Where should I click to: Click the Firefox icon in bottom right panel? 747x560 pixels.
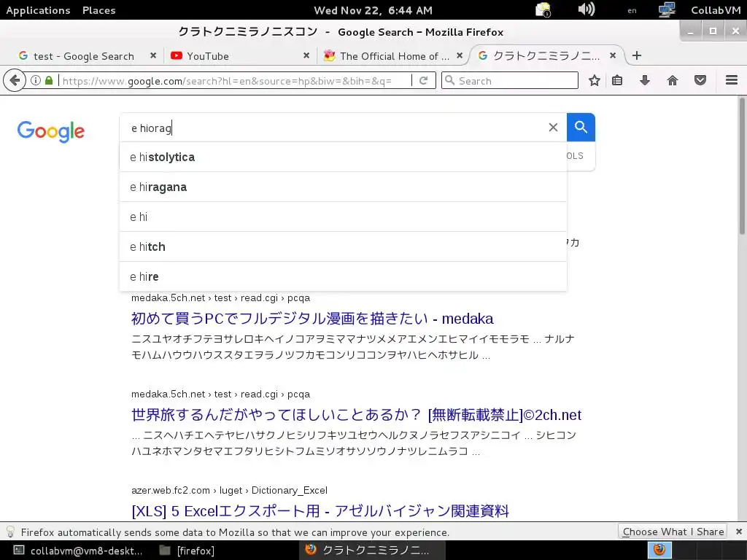click(x=659, y=550)
